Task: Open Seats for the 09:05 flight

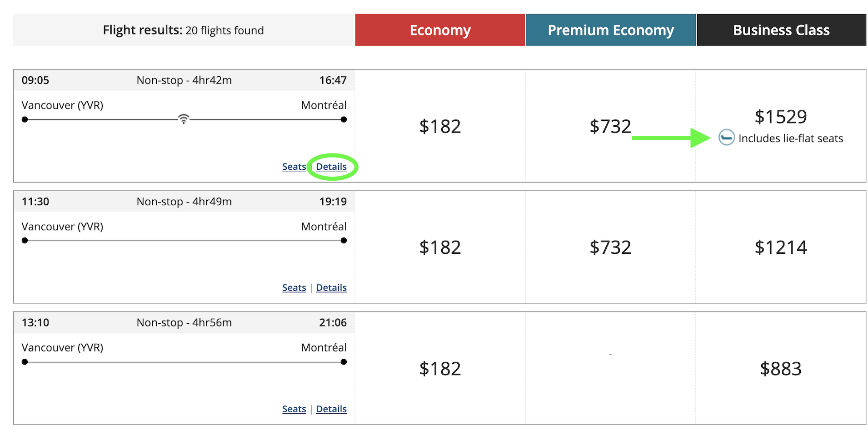Action: 294,167
